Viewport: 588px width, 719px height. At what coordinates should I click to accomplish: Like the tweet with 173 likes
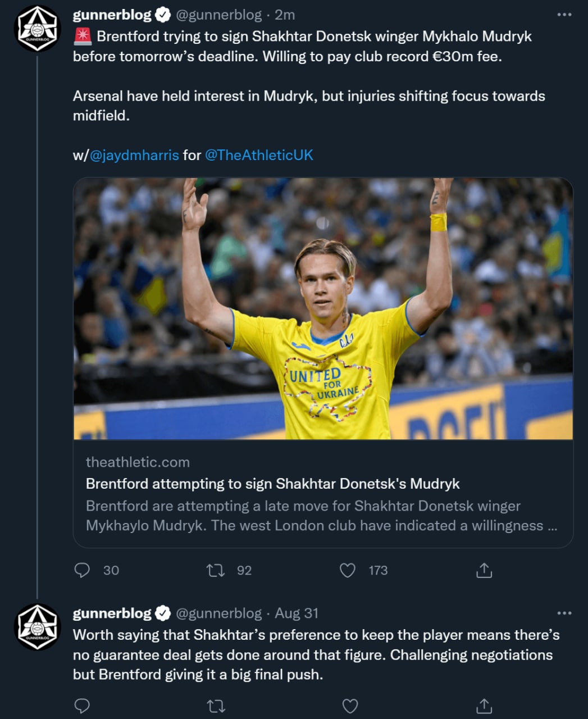(x=348, y=570)
